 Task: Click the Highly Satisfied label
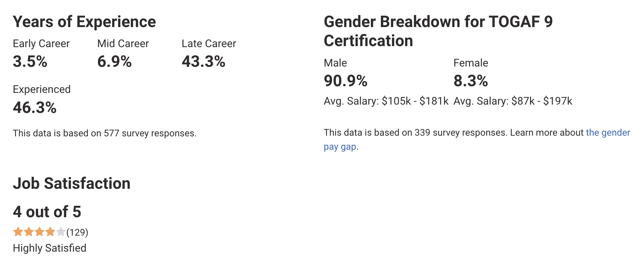pos(49,248)
